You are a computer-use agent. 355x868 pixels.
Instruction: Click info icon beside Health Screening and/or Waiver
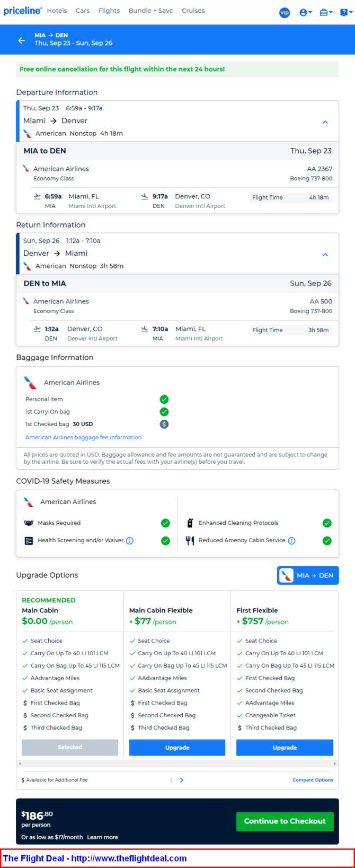coord(130,541)
